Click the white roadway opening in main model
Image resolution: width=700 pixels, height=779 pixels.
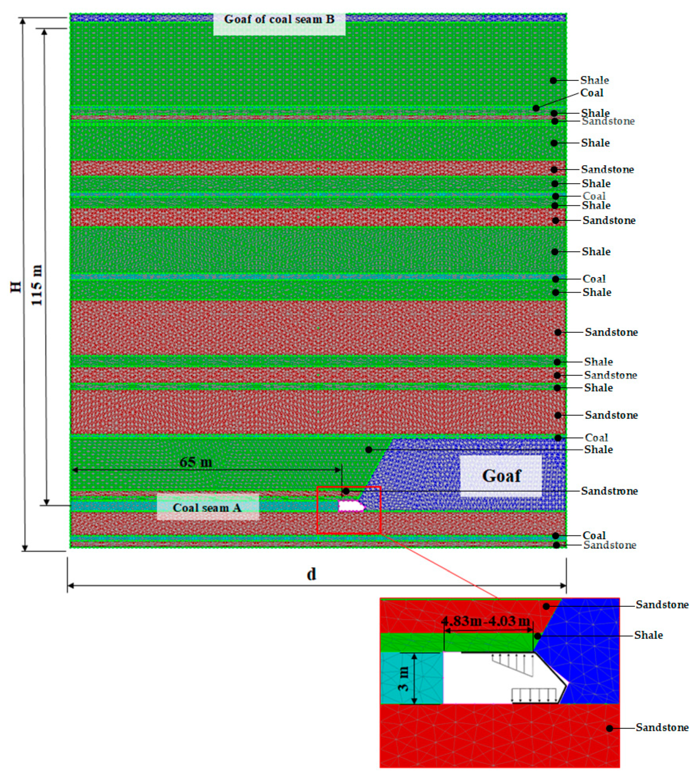click(350, 506)
